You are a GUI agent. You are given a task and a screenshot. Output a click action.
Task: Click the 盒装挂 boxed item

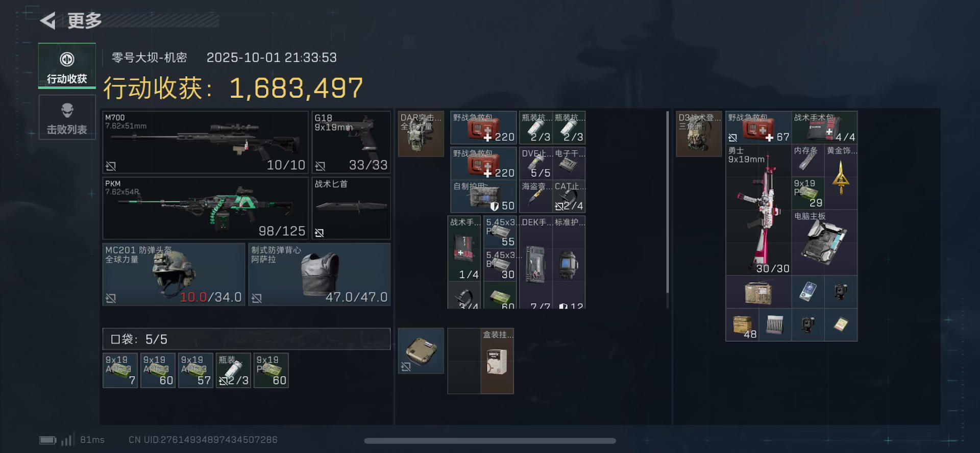497,361
